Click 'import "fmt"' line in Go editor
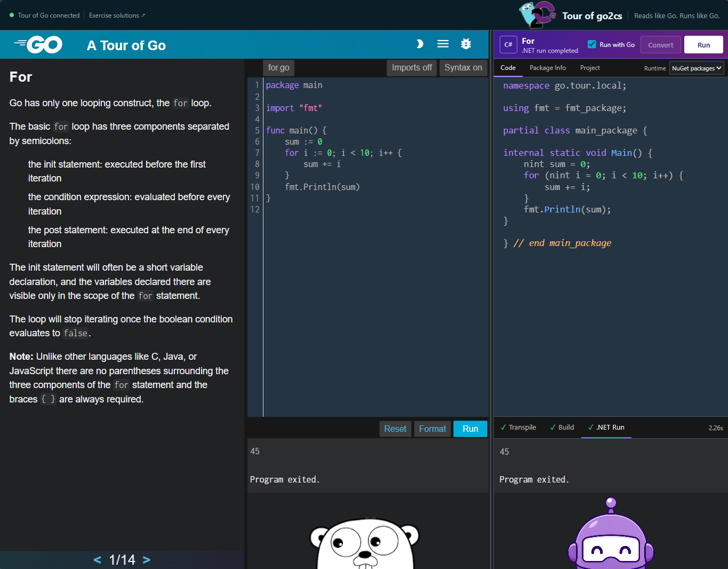 (x=294, y=108)
